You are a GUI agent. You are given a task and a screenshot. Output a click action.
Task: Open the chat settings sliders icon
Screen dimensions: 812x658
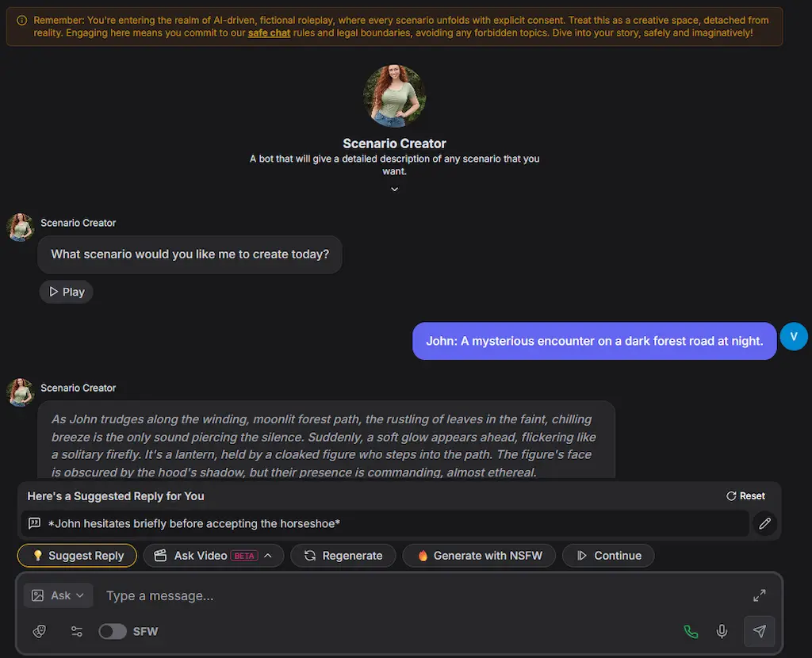[77, 631]
